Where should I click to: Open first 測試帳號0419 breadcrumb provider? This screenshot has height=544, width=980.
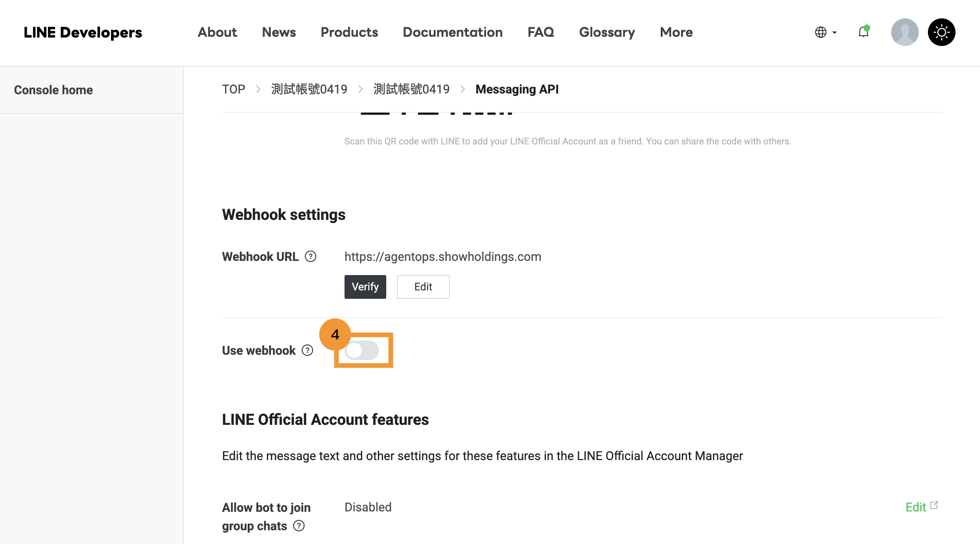309,89
